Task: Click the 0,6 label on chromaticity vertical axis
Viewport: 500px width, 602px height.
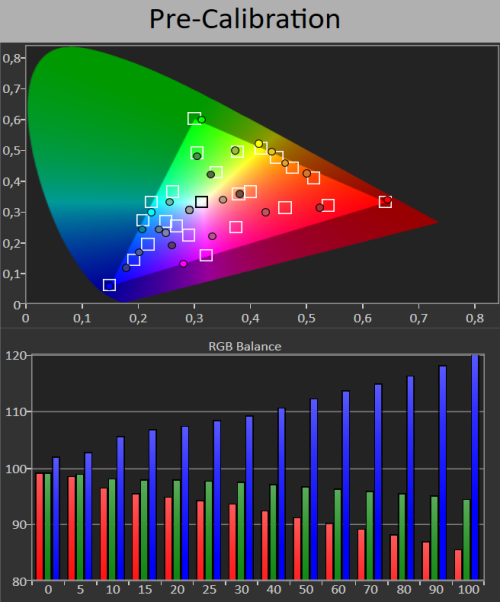Action: point(12,120)
